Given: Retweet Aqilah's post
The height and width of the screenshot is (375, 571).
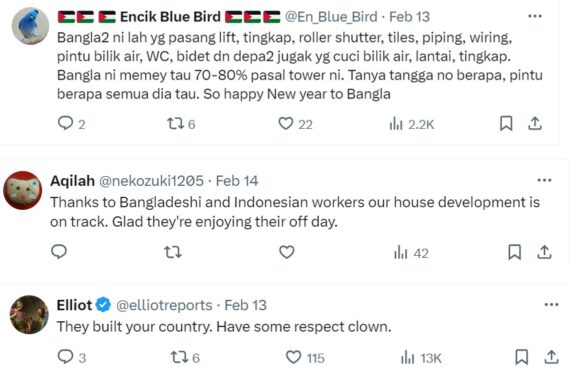Looking at the screenshot, I should point(173,252).
